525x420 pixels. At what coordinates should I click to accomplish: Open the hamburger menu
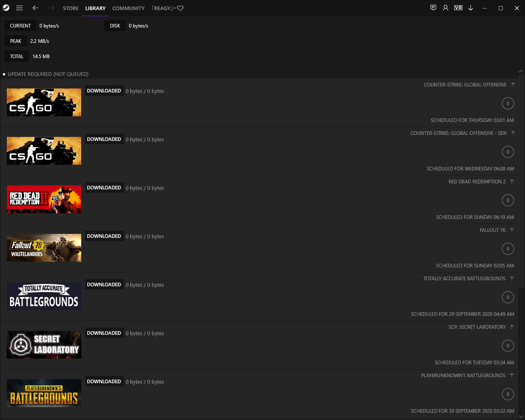(x=19, y=8)
